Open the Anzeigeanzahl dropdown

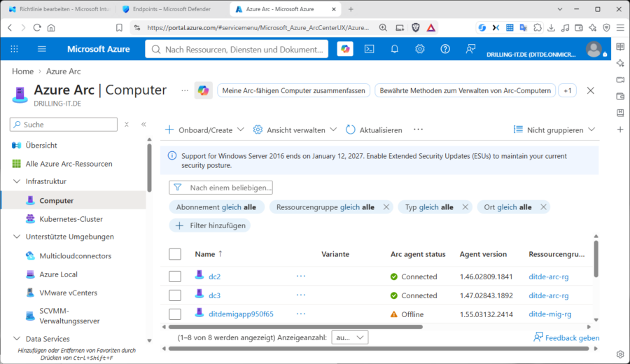click(349, 337)
